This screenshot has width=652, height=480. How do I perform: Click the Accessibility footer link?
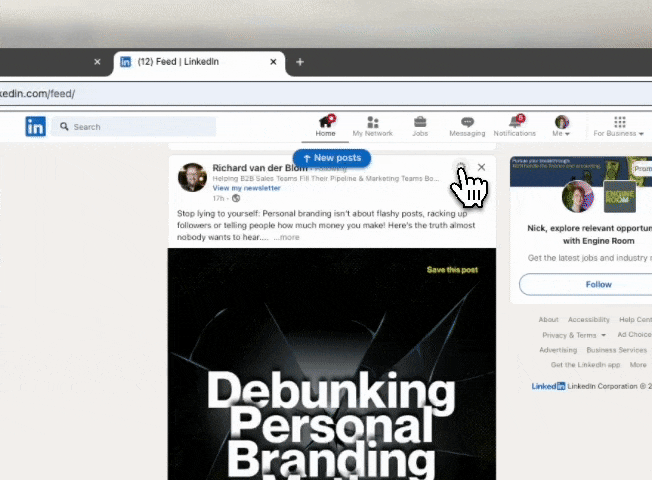click(x=588, y=319)
